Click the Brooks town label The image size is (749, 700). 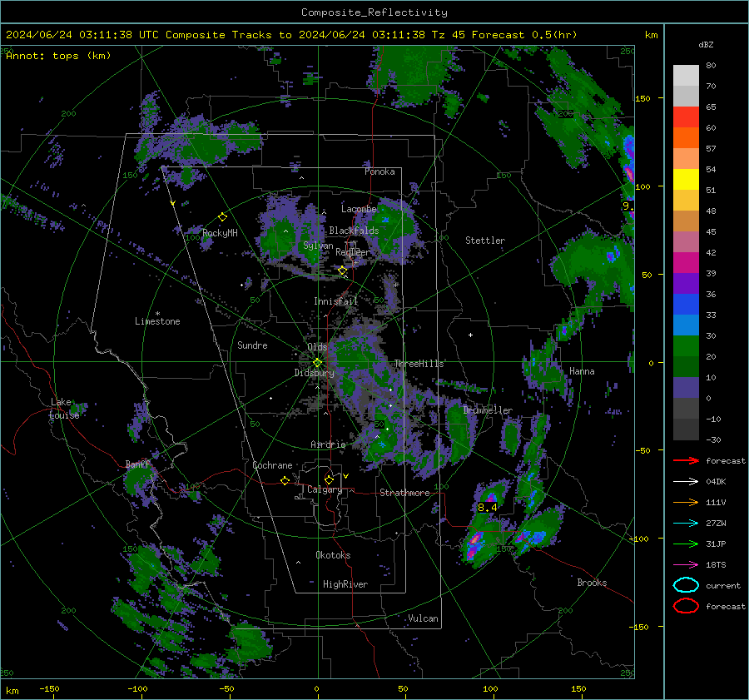coord(592,583)
